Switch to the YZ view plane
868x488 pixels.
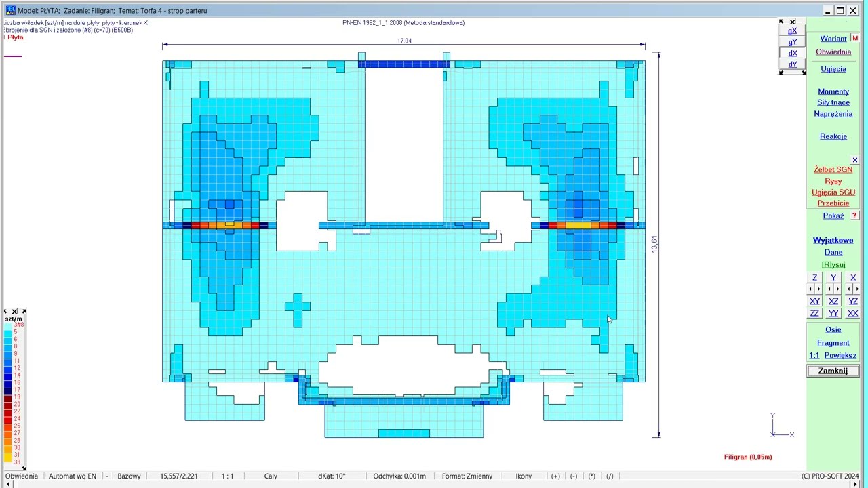pyautogui.click(x=852, y=301)
